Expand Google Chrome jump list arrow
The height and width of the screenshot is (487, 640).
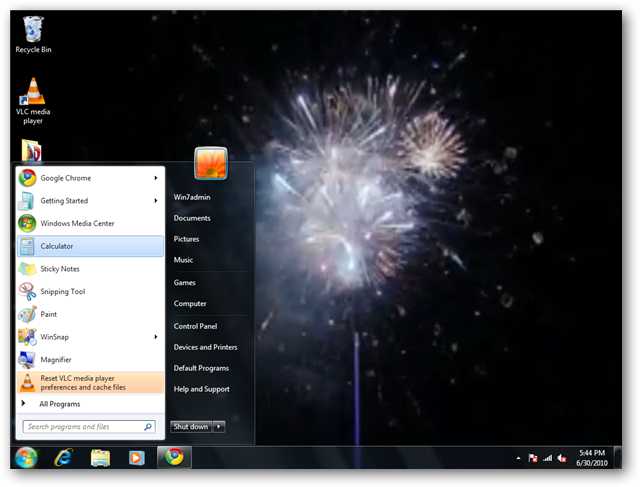[x=156, y=178]
